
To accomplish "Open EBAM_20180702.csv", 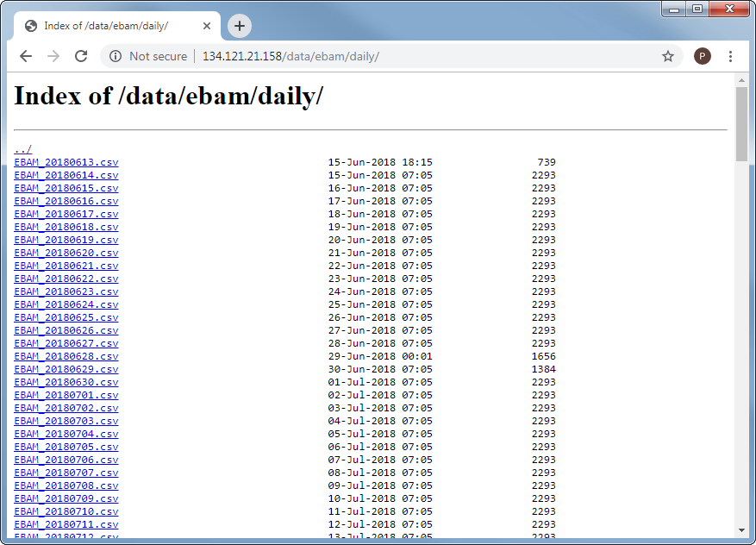I will [66, 408].
